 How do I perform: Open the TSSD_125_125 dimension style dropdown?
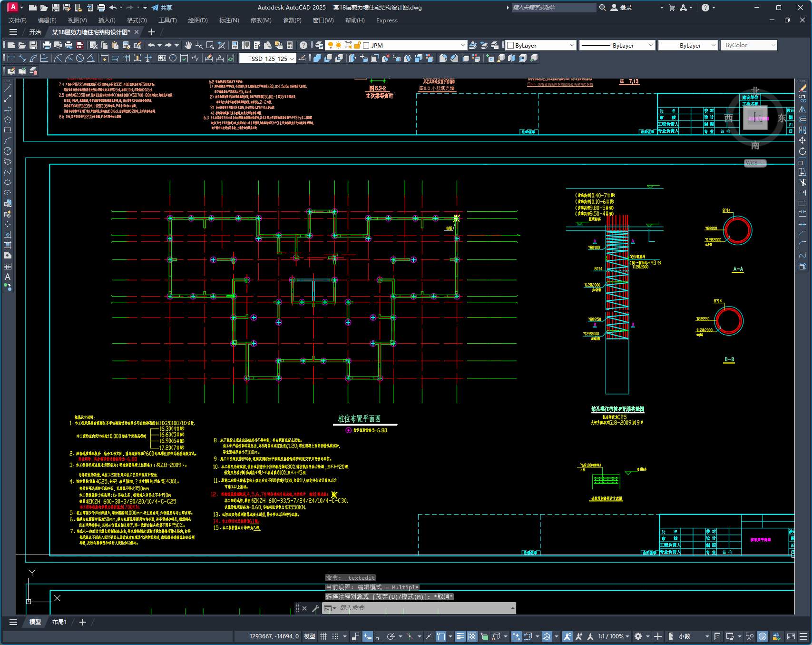tap(292, 59)
